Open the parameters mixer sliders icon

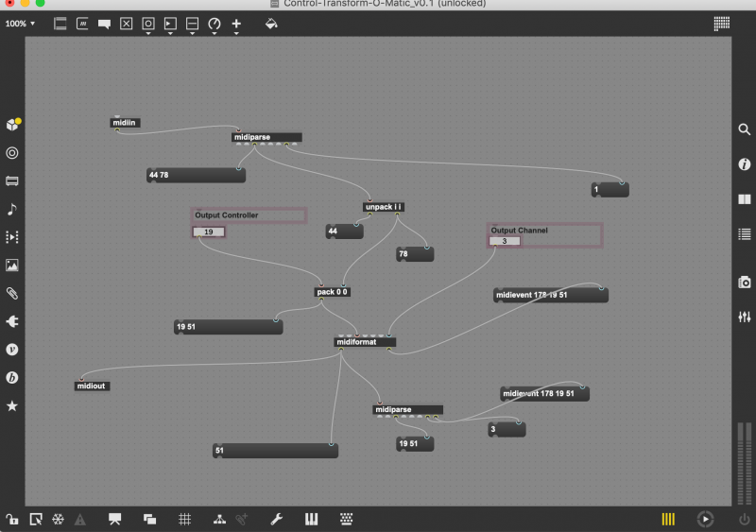pyautogui.click(x=745, y=317)
